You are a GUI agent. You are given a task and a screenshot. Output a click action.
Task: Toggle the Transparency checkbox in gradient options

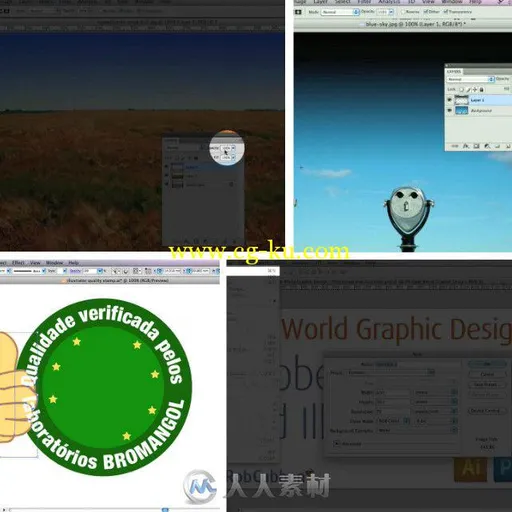446,12
